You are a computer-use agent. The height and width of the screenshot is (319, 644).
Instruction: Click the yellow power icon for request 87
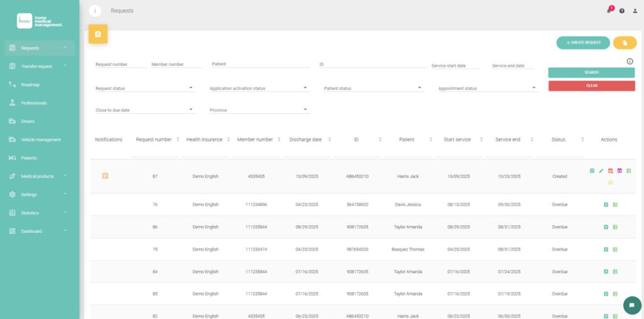(x=610, y=182)
